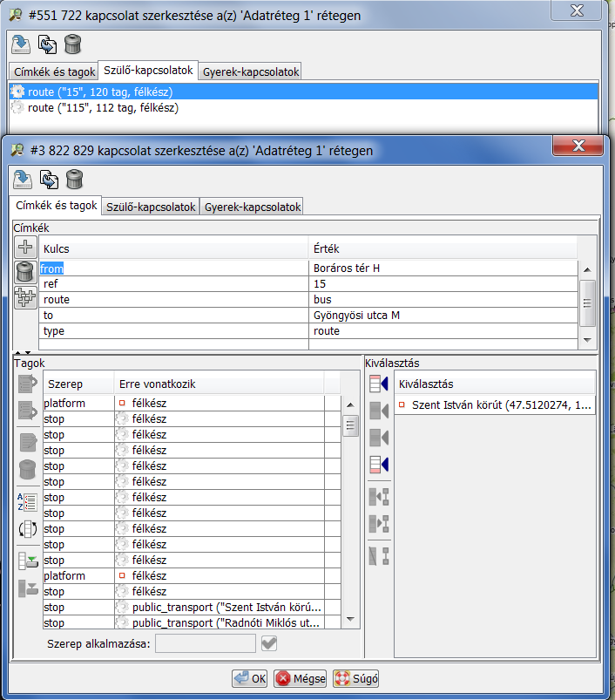The width and height of the screenshot is (615, 700).
Task: Click tag table scrollbar up arrow
Action: pyautogui.click(x=587, y=270)
